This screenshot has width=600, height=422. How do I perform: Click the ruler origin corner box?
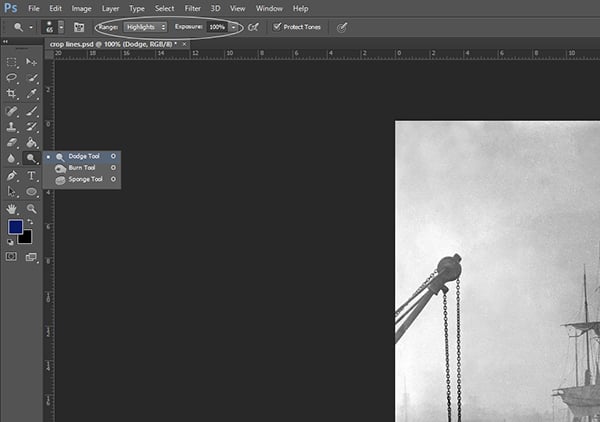tap(49, 54)
